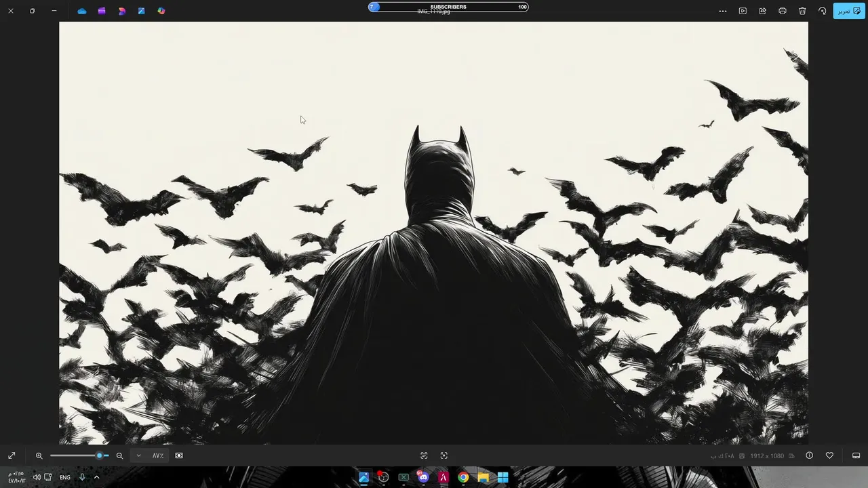This screenshot has width=868, height=488.
Task: Expand the hidden tray icons chevron
Action: pyautogui.click(x=96, y=477)
